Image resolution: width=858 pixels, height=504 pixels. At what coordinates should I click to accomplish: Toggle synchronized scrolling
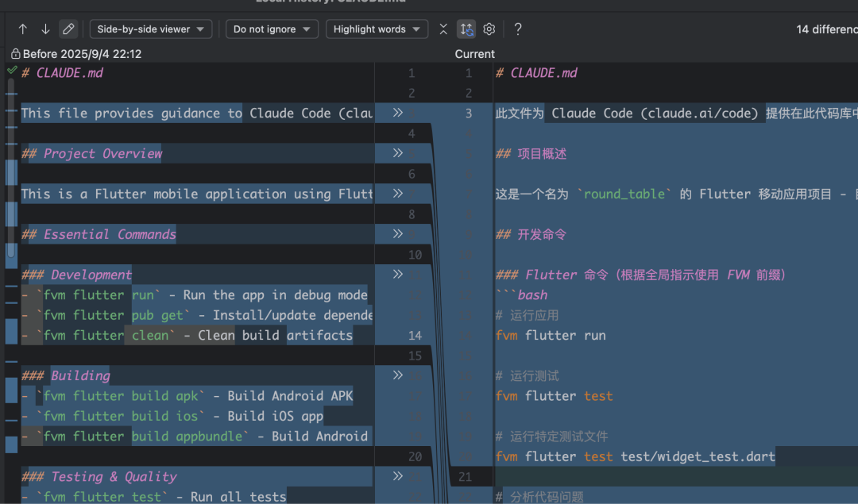click(466, 29)
